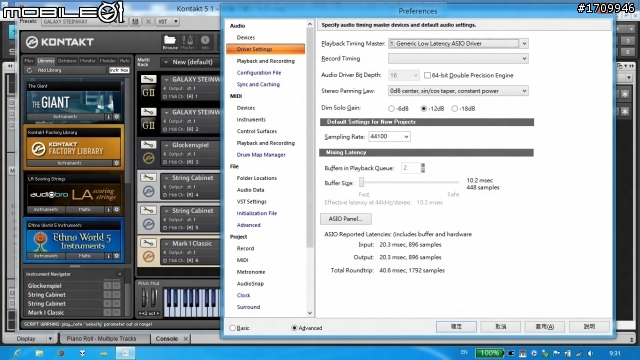Select the Basic preferences mode
Viewport: 640px width, 360px height.
click(x=233, y=328)
